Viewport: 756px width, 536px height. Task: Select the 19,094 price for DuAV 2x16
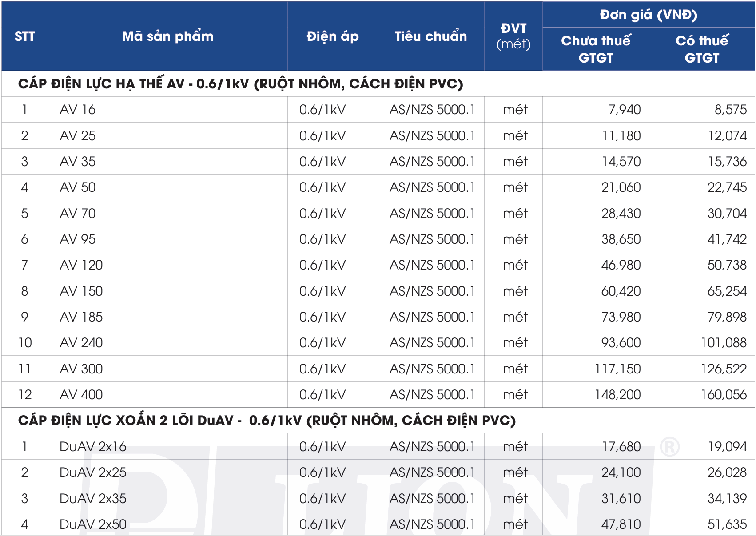click(x=727, y=447)
